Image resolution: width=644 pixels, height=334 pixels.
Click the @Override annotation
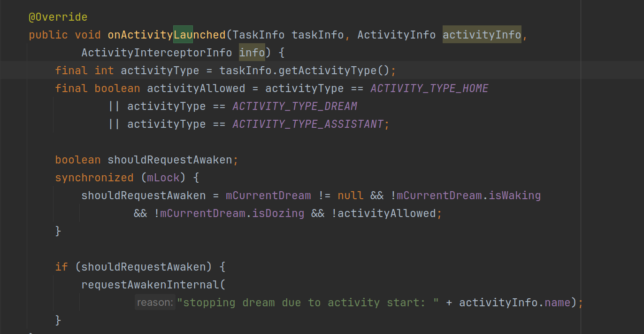click(58, 17)
